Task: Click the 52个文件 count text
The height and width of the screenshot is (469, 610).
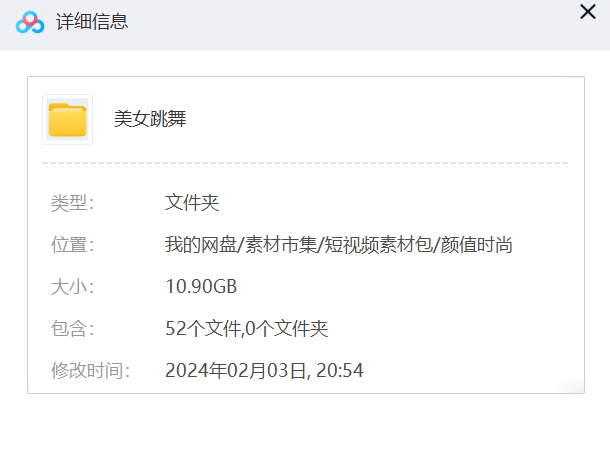Action: click(x=202, y=329)
